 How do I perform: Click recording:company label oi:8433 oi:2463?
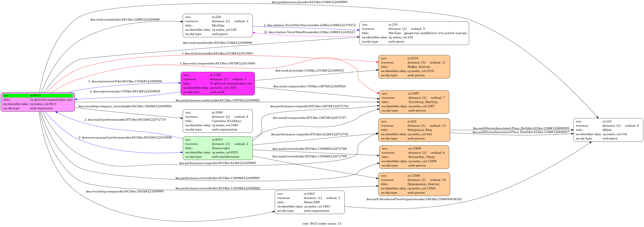pyautogui.click(x=125, y=191)
